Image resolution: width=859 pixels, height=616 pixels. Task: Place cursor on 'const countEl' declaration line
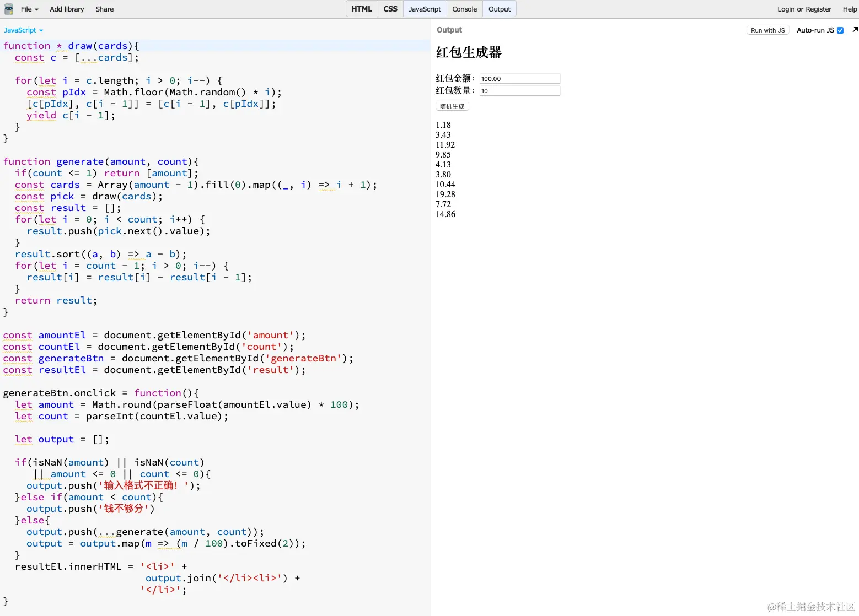pos(148,347)
